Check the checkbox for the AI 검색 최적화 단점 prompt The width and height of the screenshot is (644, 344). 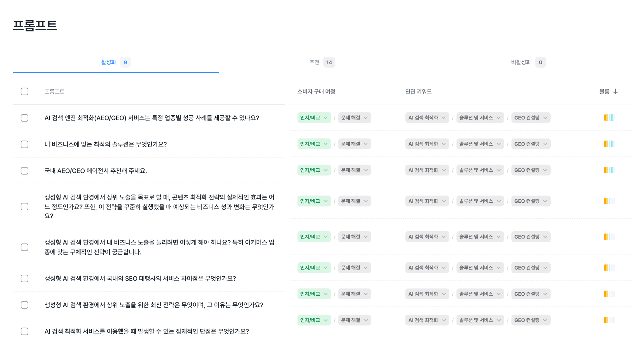coord(24,331)
